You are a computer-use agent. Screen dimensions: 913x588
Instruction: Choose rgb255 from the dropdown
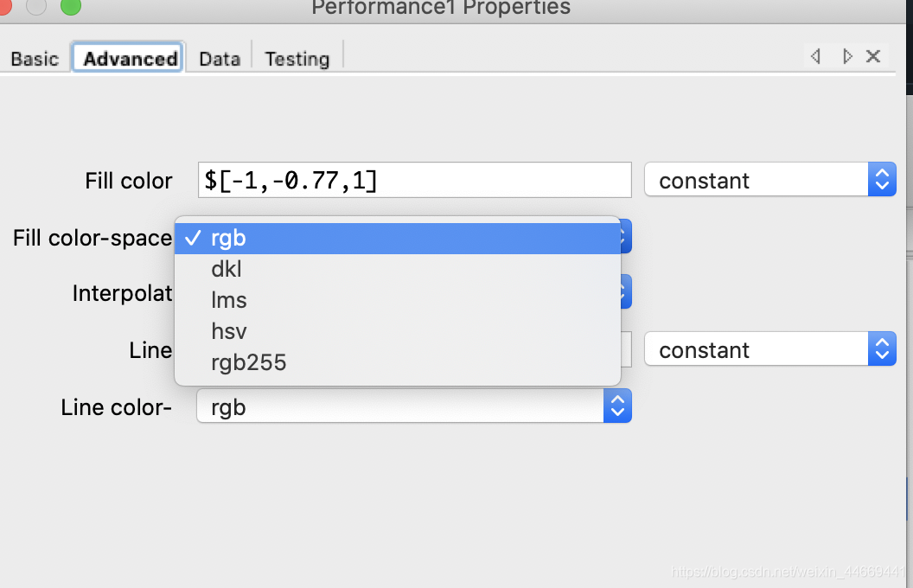point(398,363)
